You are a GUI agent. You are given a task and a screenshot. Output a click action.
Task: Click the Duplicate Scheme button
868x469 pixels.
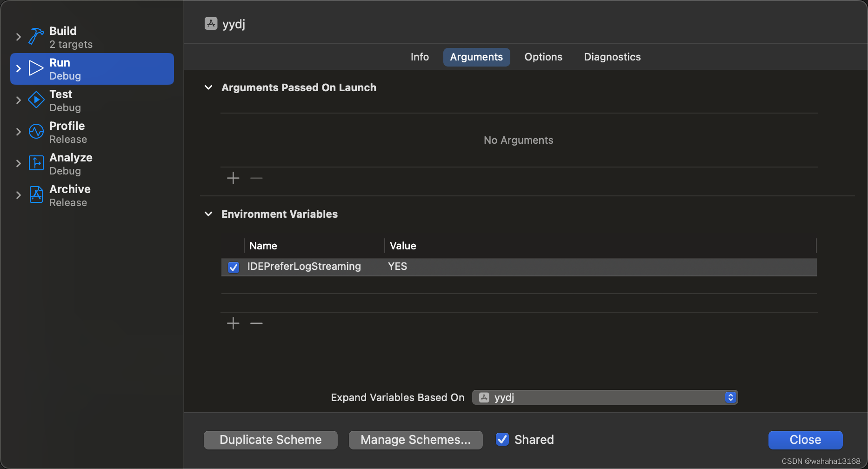[270, 439]
